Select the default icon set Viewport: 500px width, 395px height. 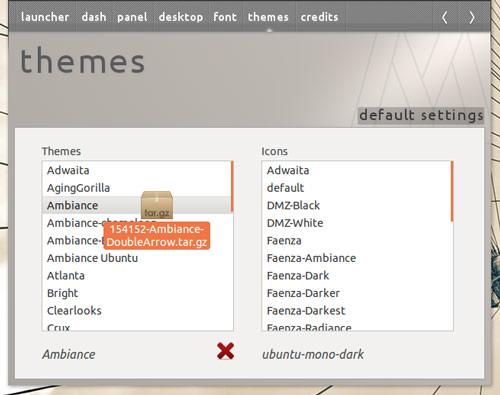point(356,188)
